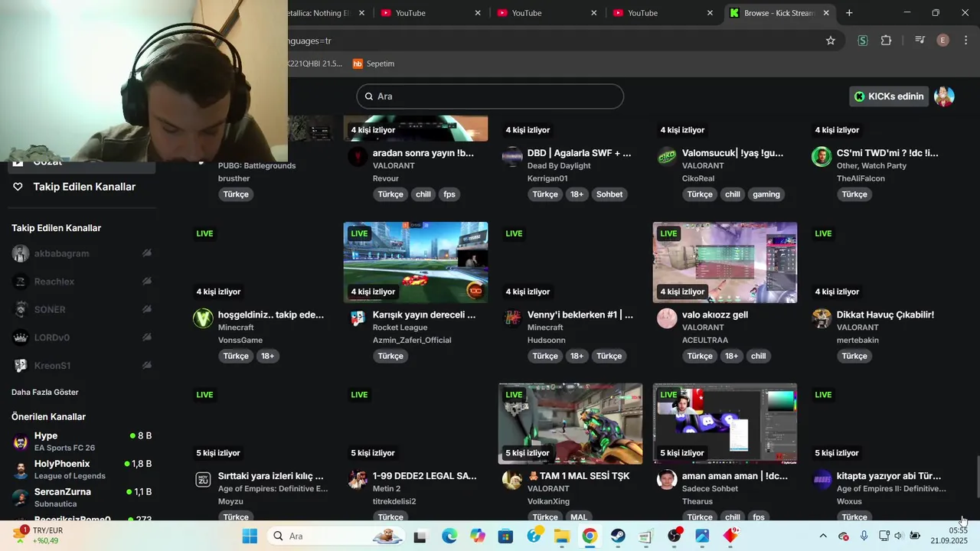Open TheAliFalcon's channel avatar
This screenshot has width=980, height=551.
tap(822, 157)
